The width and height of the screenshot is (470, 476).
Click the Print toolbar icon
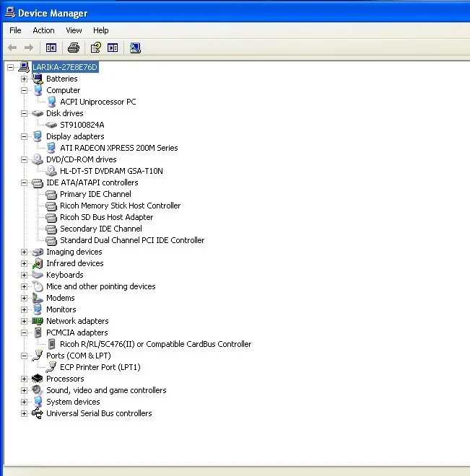click(x=74, y=48)
